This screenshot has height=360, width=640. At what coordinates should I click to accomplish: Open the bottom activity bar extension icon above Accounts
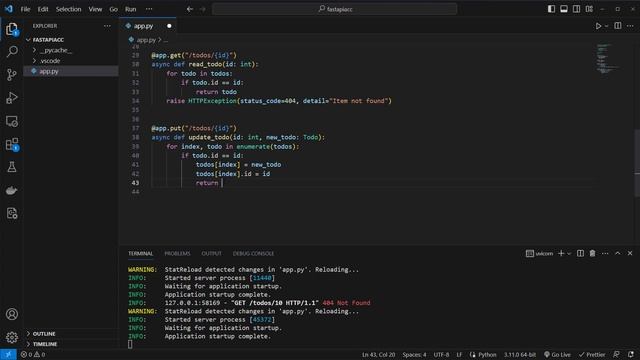12,213
